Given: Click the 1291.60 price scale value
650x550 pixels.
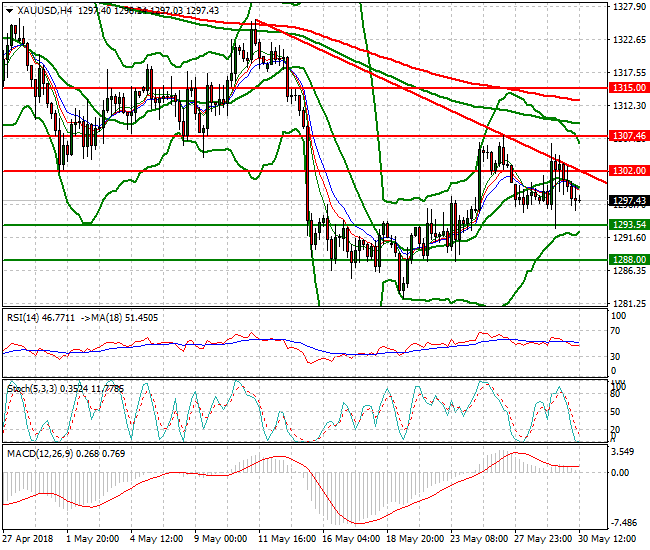Looking at the screenshot, I should tap(629, 237).
